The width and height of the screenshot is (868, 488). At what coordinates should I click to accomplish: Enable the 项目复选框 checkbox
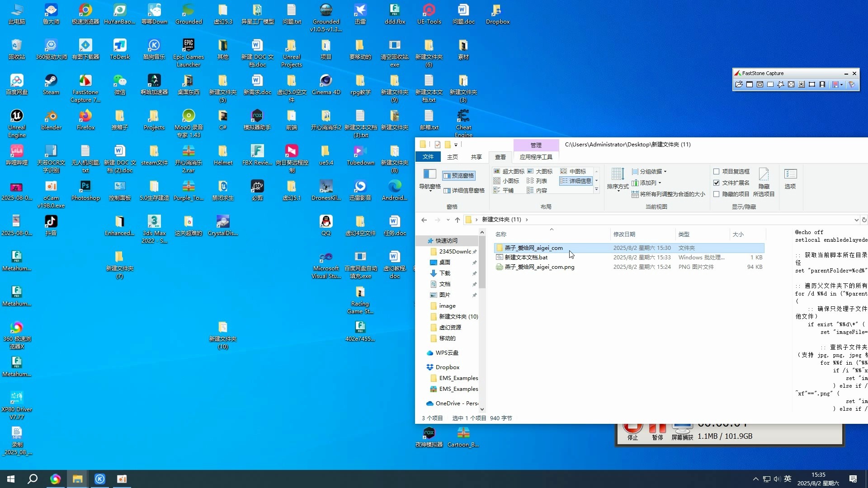(717, 172)
